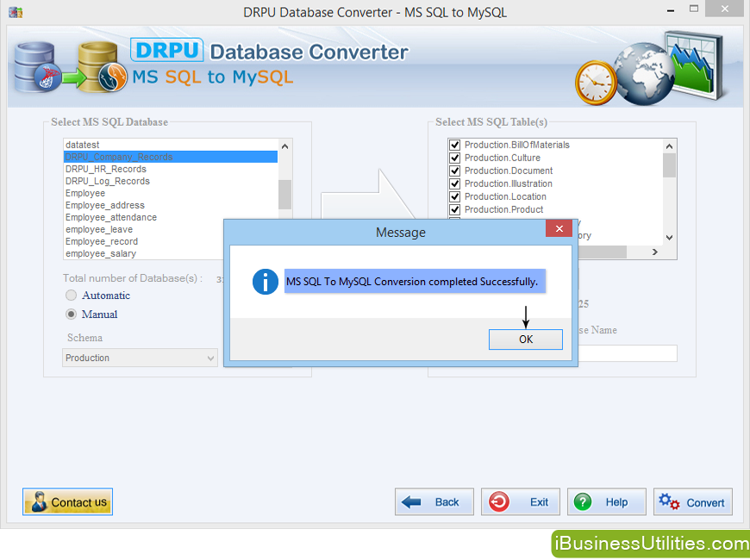Image resolution: width=750 pixels, height=560 pixels.
Task: Click the MySQL gold database icon
Action: tap(102, 67)
